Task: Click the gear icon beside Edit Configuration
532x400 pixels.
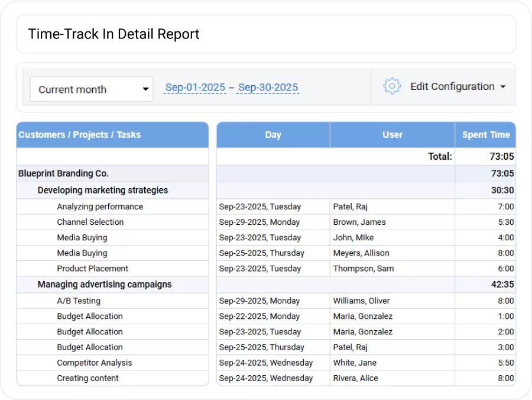Action: click(391, 86)
